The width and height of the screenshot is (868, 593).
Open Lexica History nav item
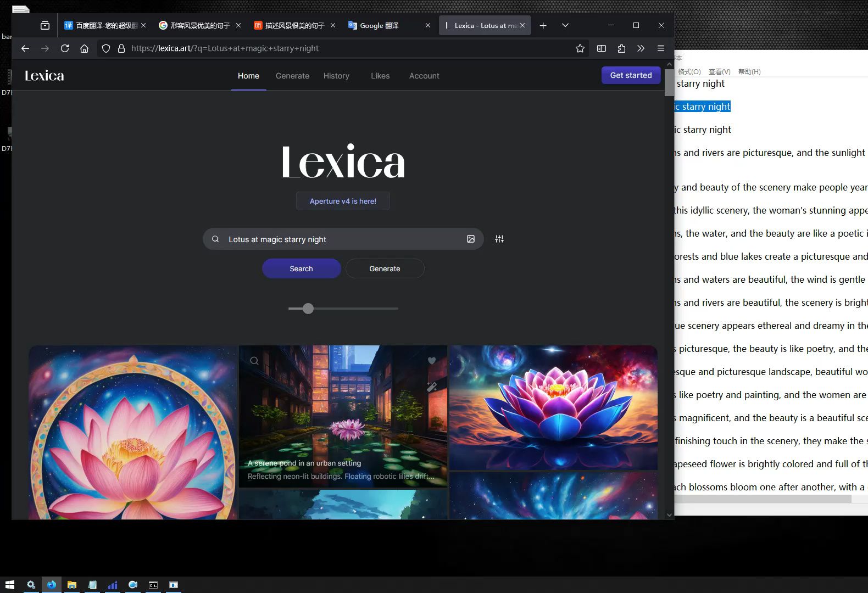336,76
